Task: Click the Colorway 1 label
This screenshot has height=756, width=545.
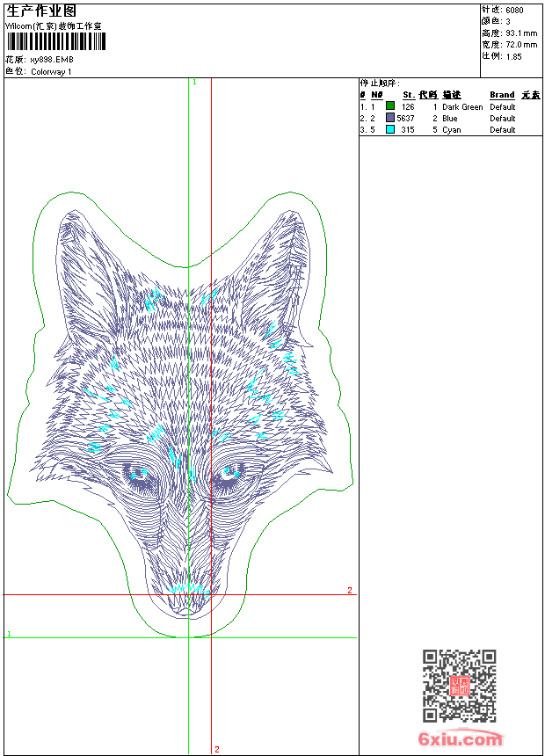Action: click(x=51, y=72)
